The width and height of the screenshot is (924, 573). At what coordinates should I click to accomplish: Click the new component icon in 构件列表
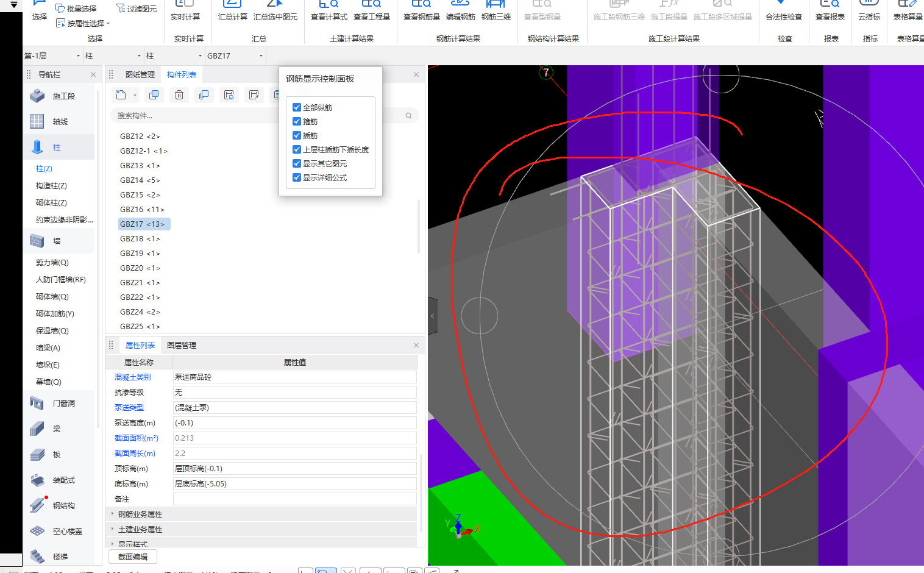point(121,94)
